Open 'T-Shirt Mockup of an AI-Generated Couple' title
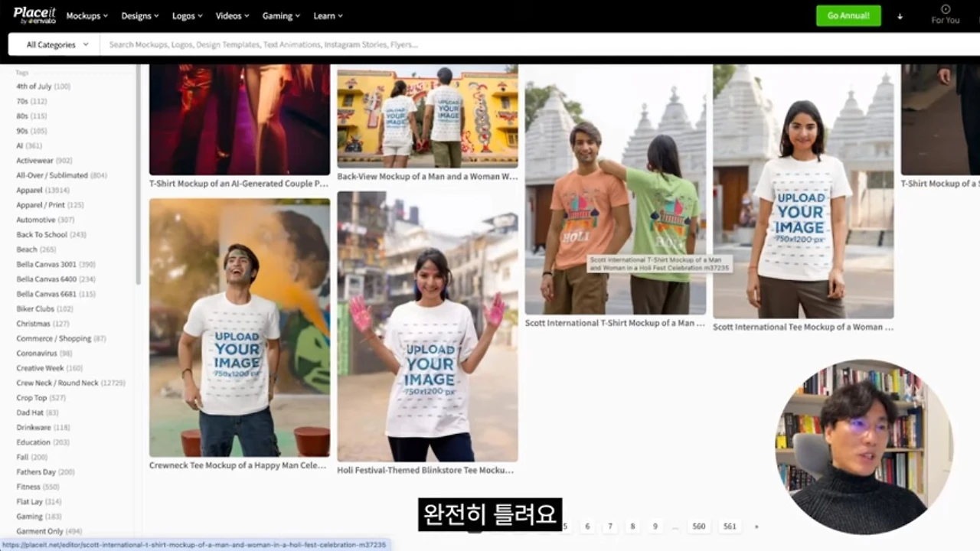This screenshot has width=980, height=551. pos(239,184)
